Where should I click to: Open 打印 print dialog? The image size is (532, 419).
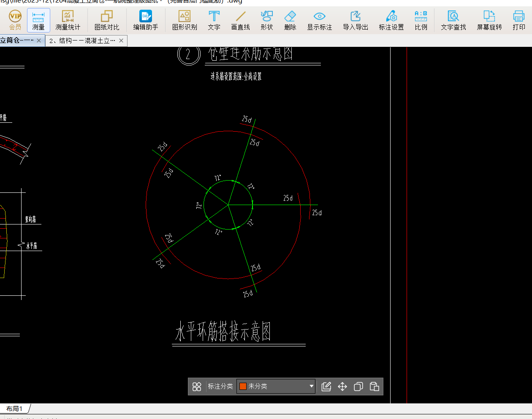click(519, 20)
